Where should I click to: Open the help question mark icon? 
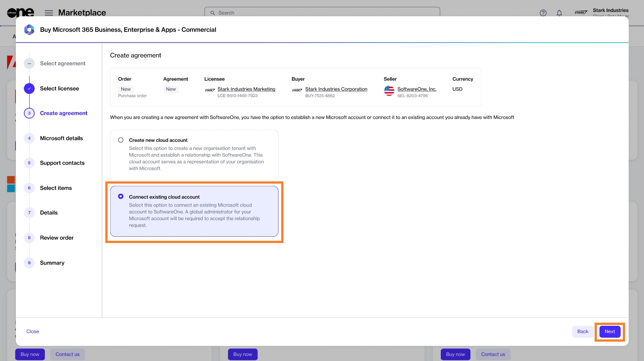[543, 13]
